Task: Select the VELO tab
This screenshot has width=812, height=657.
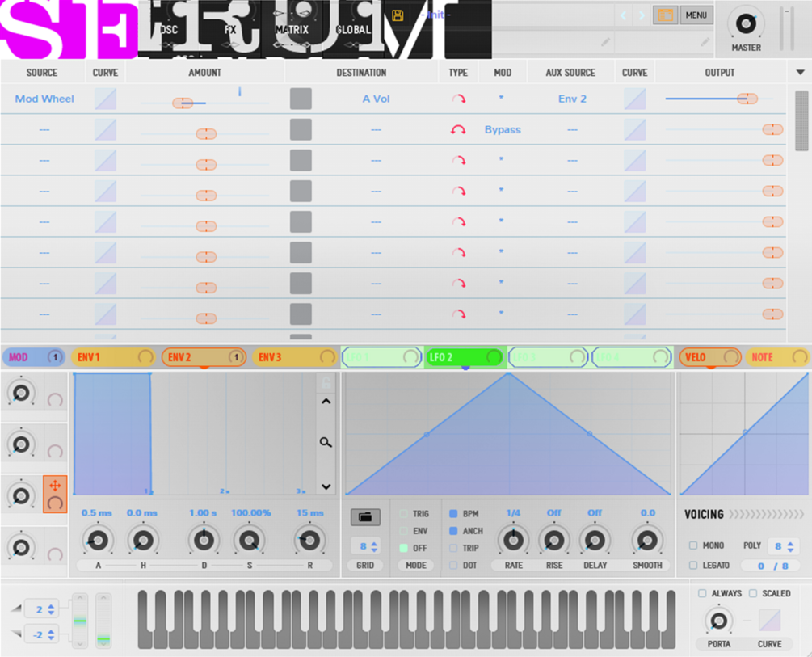Action: (709, 357)
